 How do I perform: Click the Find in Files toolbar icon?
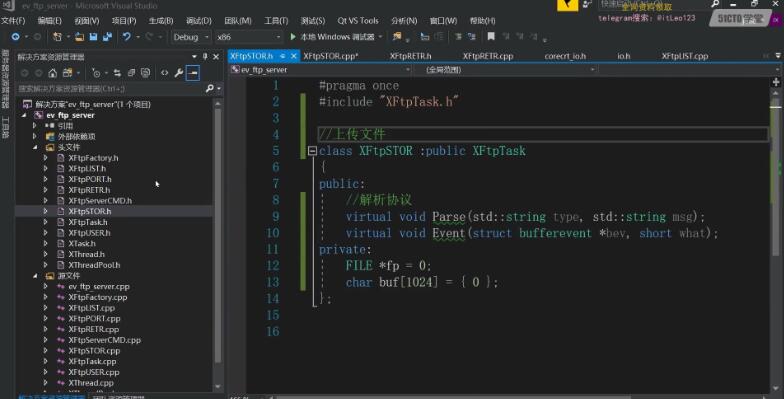click(x=397, y=36)
